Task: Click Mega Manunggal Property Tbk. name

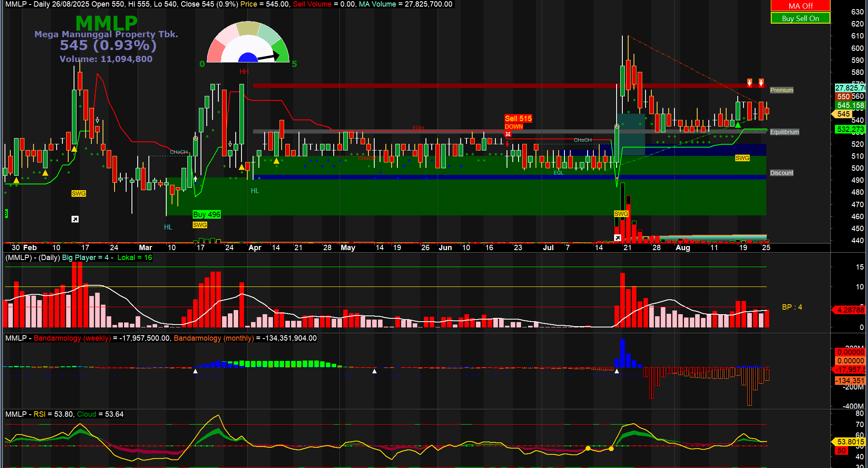Action: 106,34
